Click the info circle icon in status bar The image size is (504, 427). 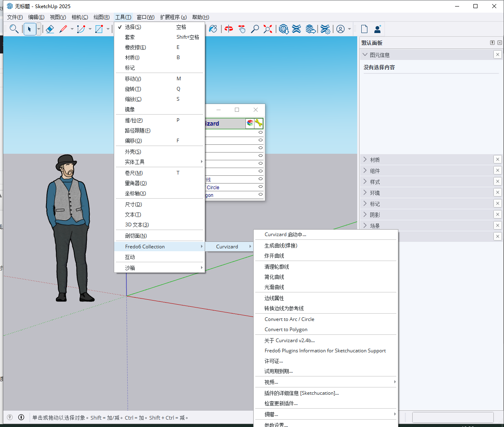21,417
